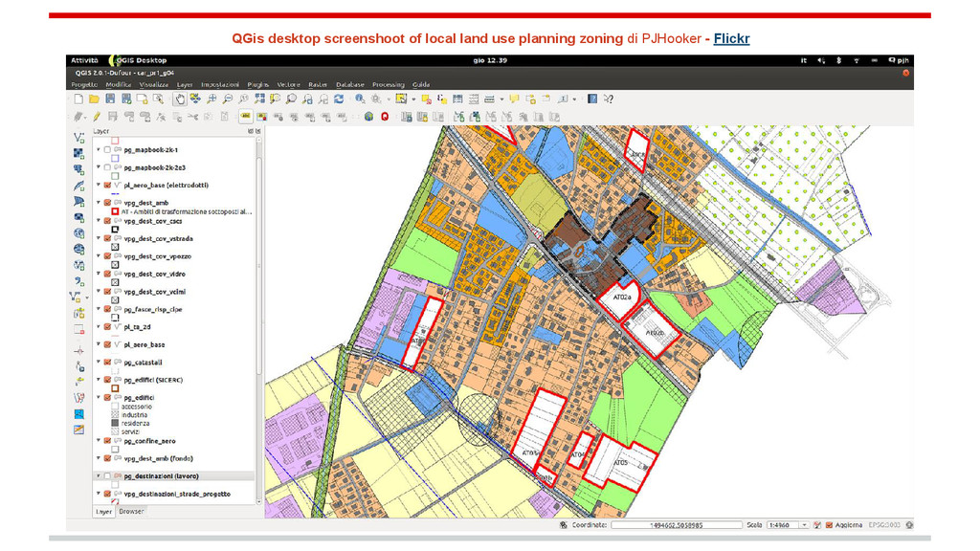980x551 pixels.
Task: Click the red AT legend swatch under vpg_dest_amb
Action: coord(115,211)
